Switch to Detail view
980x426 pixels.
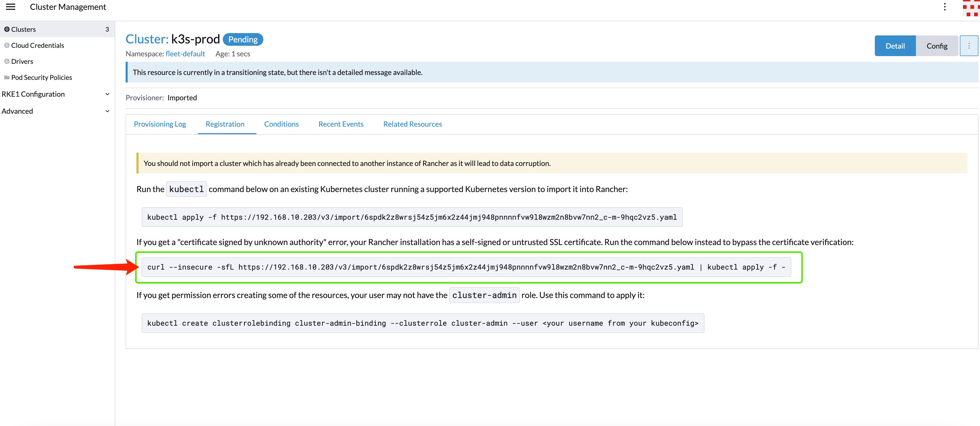click(895, 46)
